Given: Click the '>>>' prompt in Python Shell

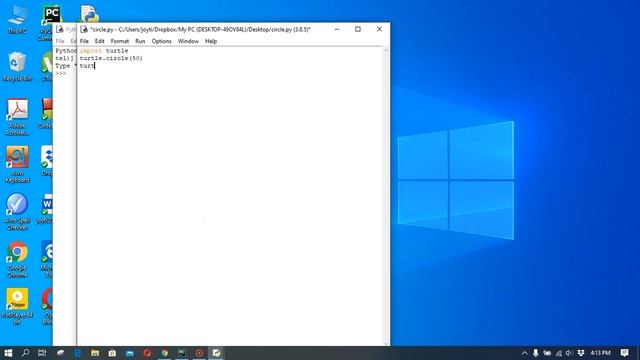Looking at the screenshot, I should point(61,73).
